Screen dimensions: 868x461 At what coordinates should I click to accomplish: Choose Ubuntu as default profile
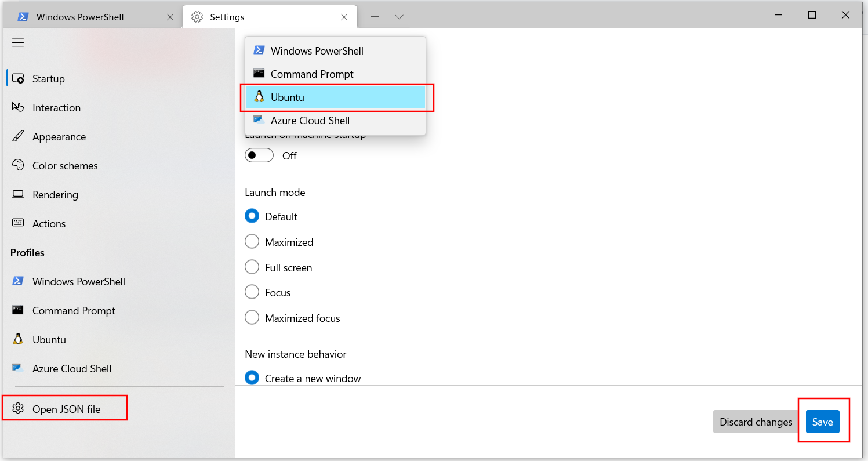coord(336,97)
